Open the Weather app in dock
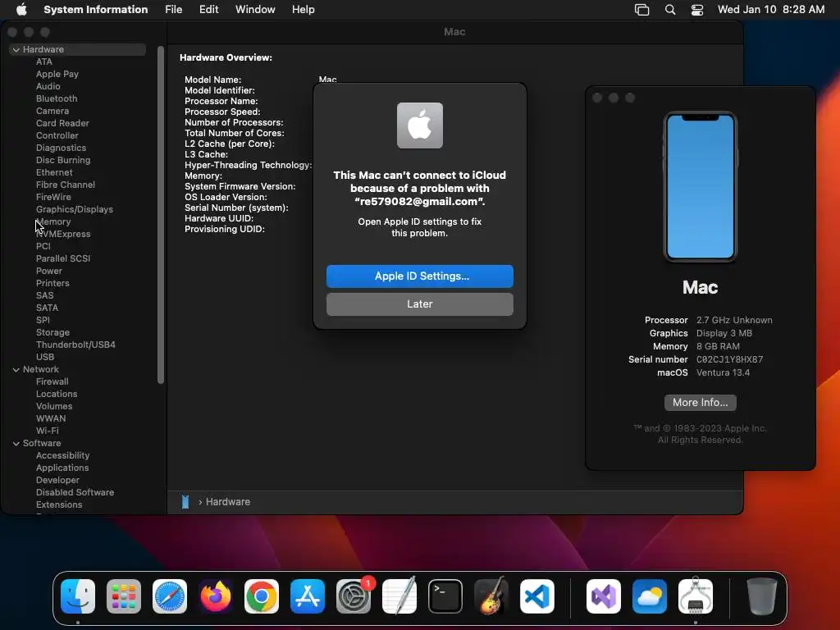Image resolution: width=840 pixels, height=630 pixels. click(x=650, y=596)
